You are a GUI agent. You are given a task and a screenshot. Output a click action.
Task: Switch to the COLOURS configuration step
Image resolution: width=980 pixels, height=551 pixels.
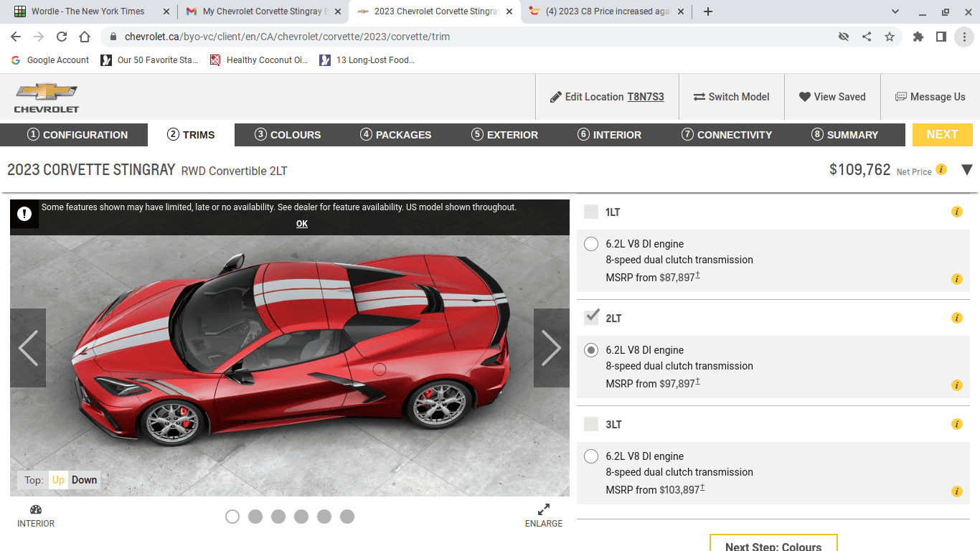(x=288, y=135)
